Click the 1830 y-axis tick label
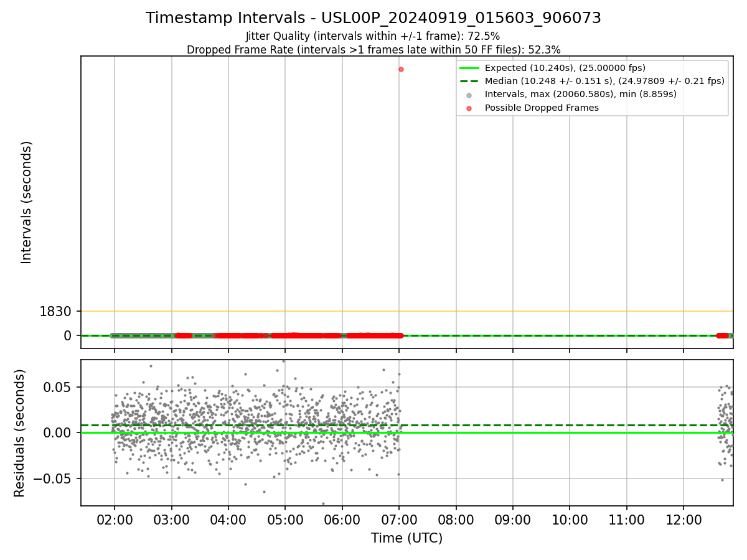Image resolution: width=747 pixels, height=560 pixels. (x=56, y=311)
